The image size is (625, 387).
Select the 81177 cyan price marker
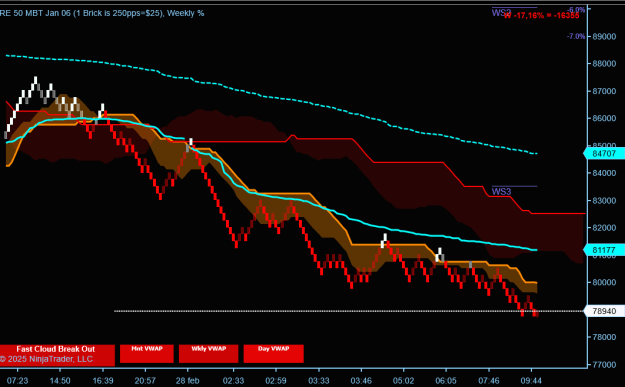point(604,250)
